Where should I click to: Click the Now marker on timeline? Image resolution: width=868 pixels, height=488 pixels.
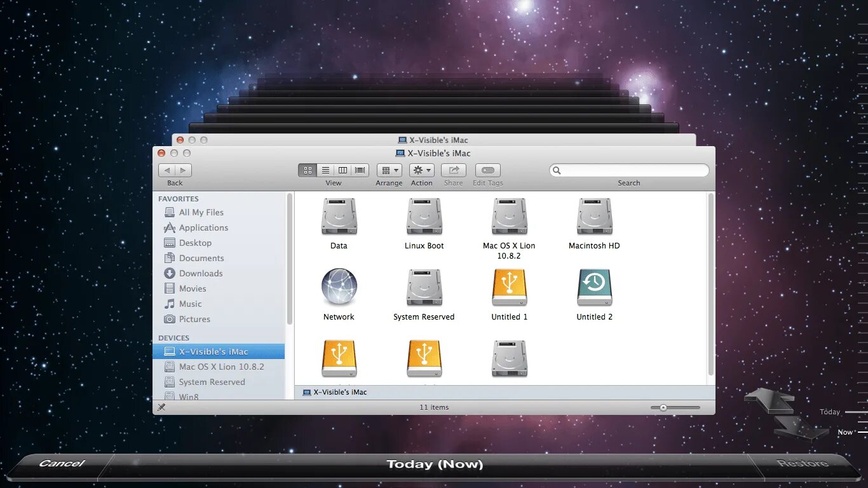[845, 432]
